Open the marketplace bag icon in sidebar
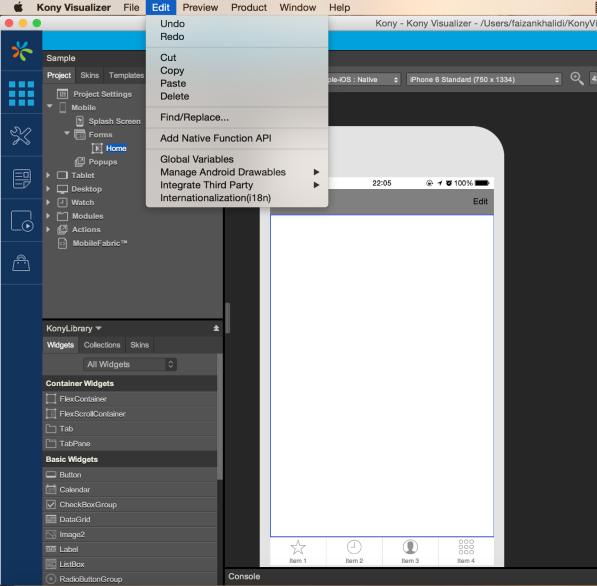The height and width of the screenshot is (586, 597). (21, 263)
